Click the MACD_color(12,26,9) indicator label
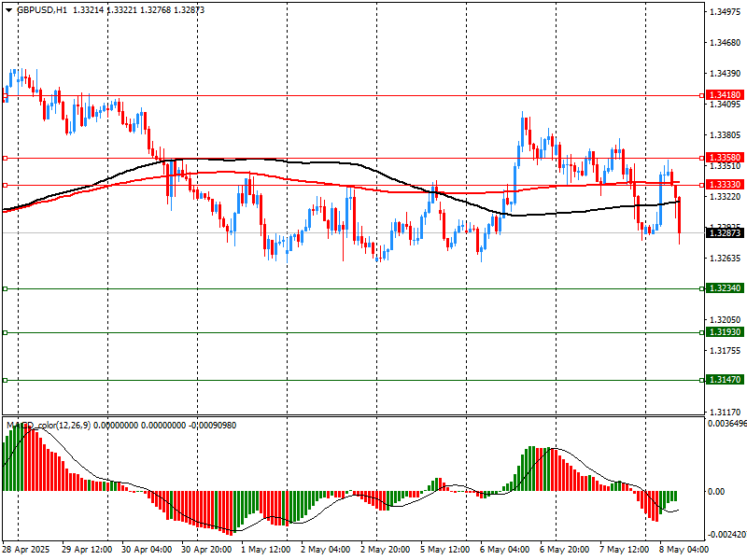The image size is (747, 560). pos(58,426)
